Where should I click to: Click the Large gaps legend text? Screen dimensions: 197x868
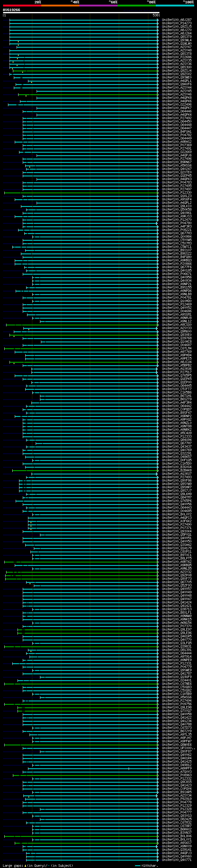(38, 865)
